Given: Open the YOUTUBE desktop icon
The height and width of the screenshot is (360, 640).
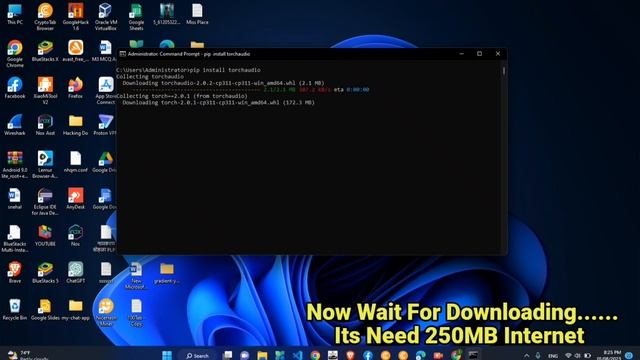Looking at the screenshot, I should 45,236.
